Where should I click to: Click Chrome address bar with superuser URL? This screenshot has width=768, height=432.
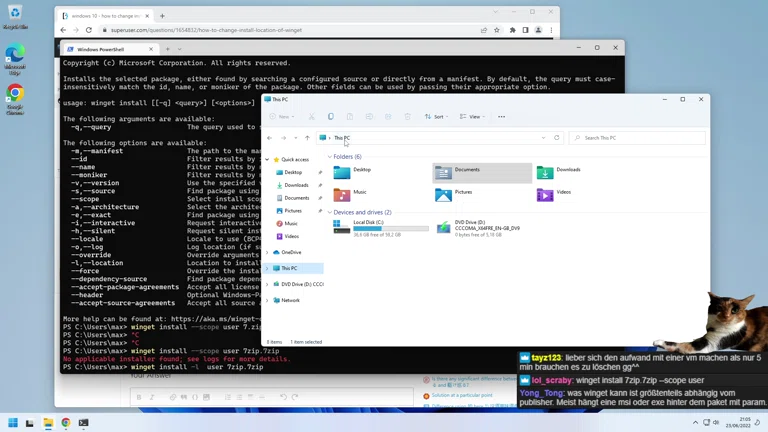tap(289, 30)
